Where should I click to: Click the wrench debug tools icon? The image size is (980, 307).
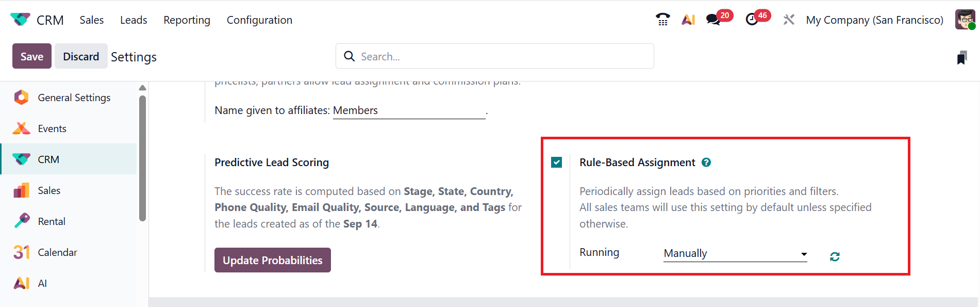pyautogui.click(x=789, y=20)
